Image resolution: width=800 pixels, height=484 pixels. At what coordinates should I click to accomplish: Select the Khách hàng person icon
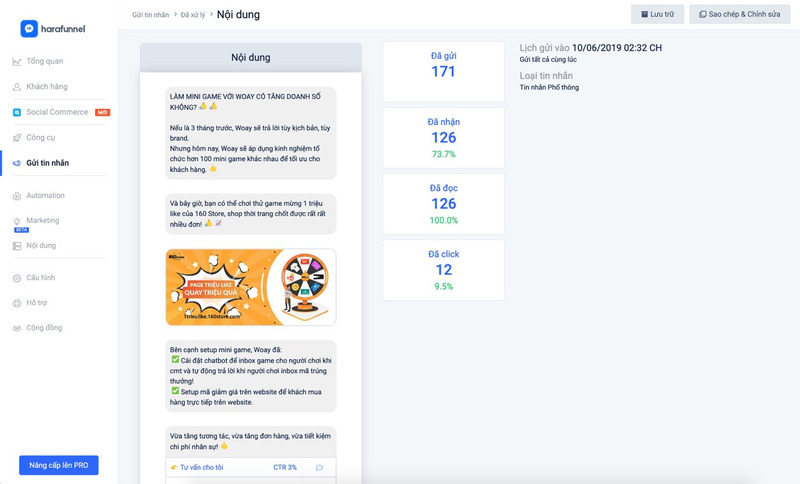coord(17,87)
